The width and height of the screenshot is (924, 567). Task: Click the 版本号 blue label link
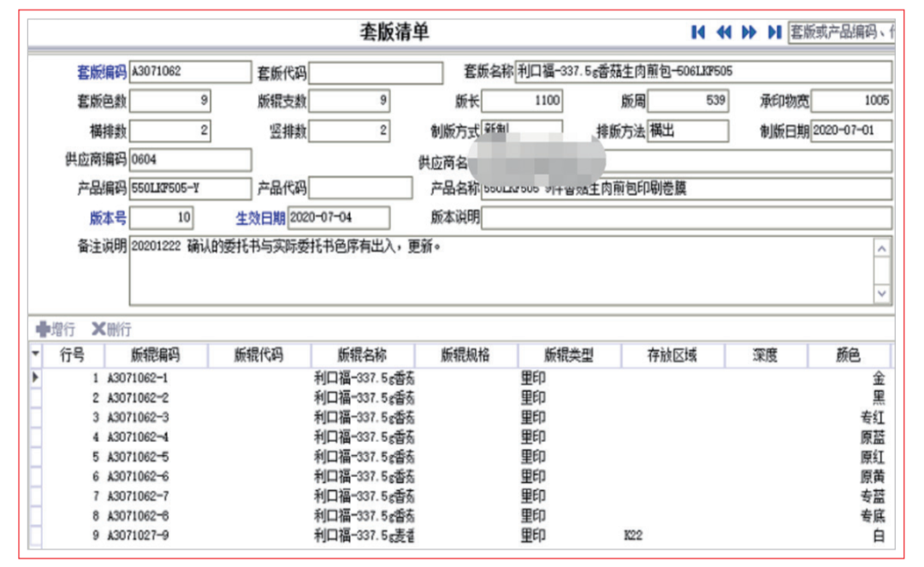[x=108, y=218]
